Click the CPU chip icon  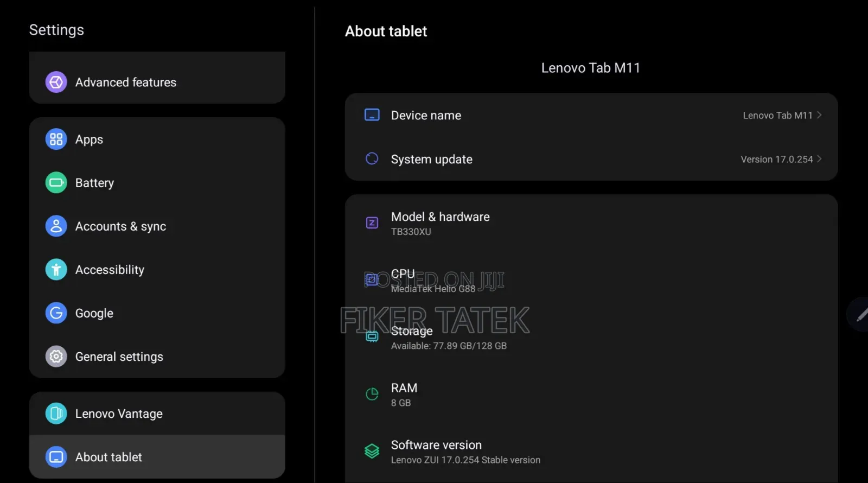[372, 279]
